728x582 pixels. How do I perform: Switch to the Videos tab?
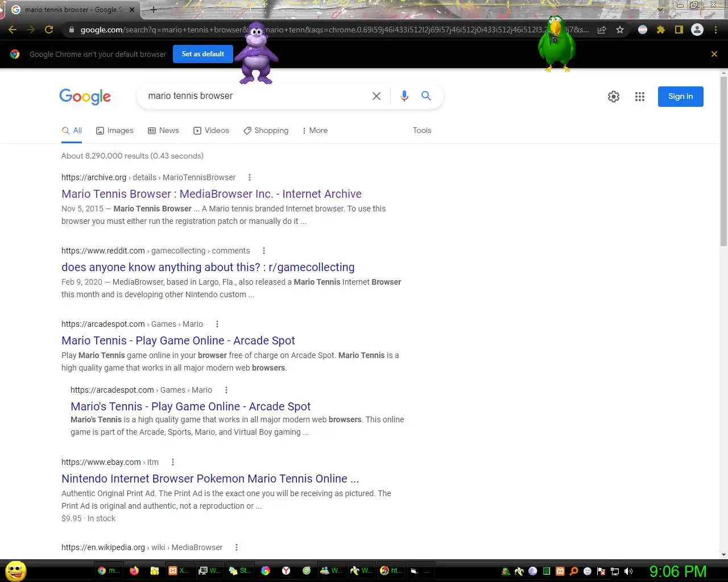[212, 131]
